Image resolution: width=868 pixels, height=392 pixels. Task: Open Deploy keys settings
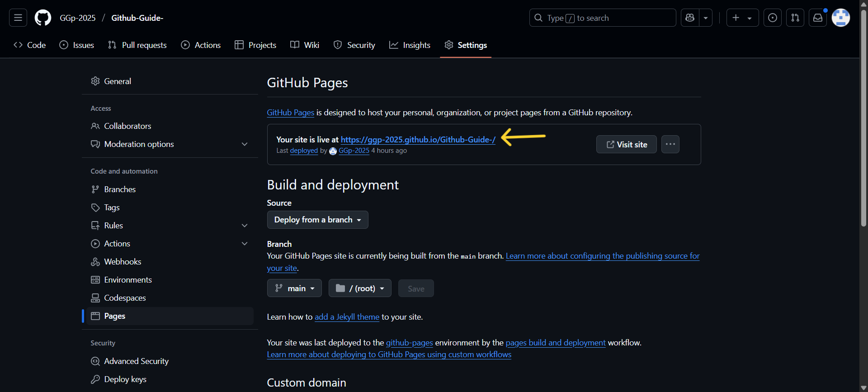(170, 379)
